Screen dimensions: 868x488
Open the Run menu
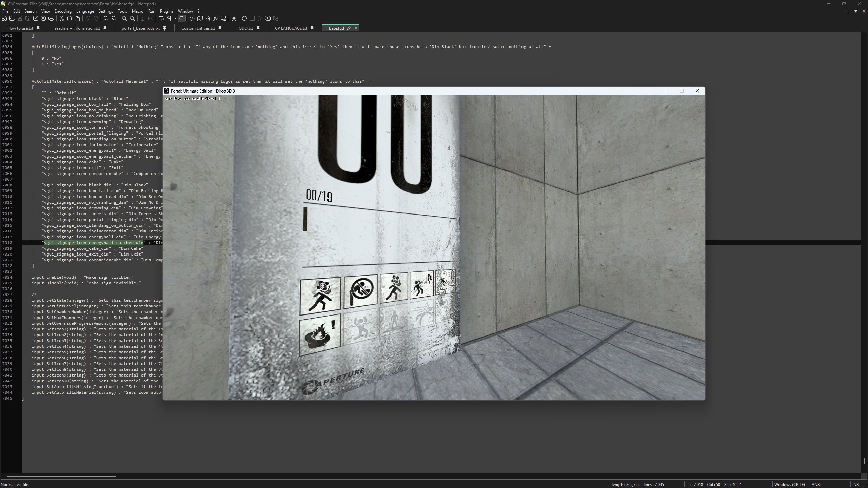tap(152, 11)
